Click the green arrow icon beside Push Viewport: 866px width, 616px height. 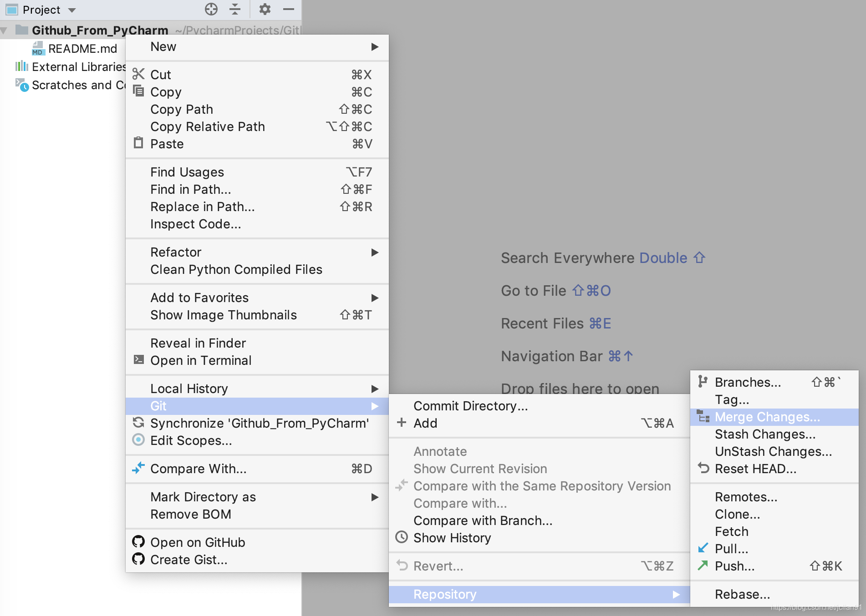(703, 565)
